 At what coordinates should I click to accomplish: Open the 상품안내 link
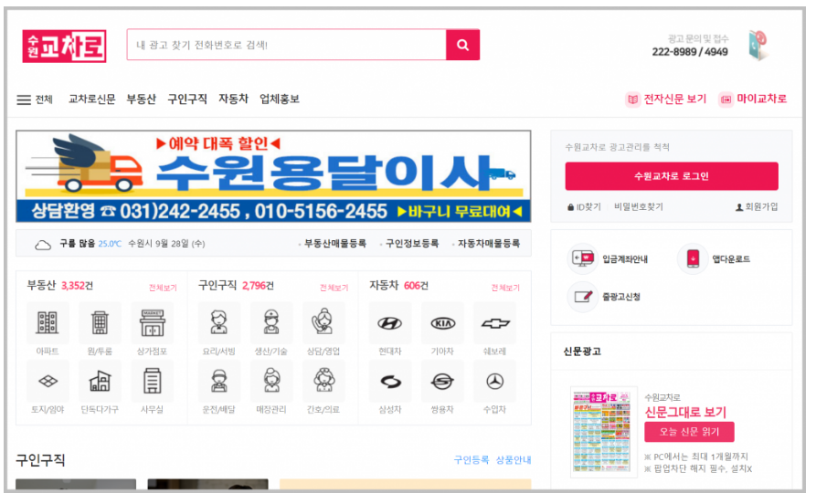pos(514,460)
